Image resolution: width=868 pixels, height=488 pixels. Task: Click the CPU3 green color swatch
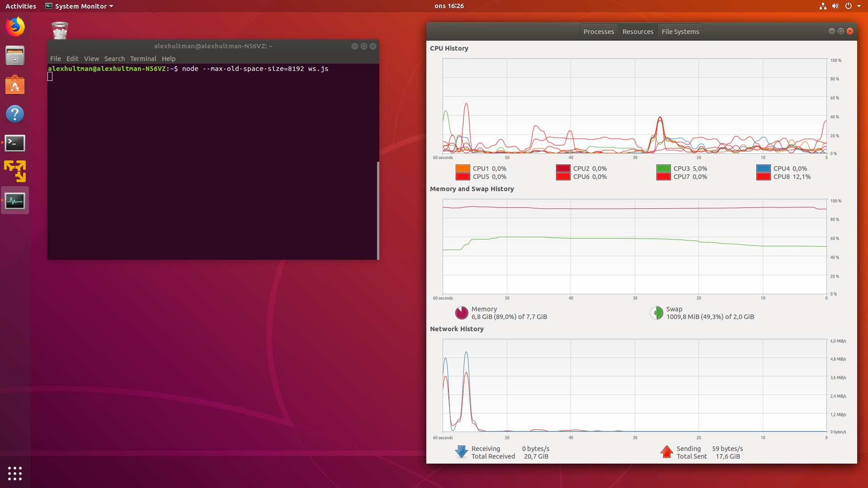click(663, 169)
